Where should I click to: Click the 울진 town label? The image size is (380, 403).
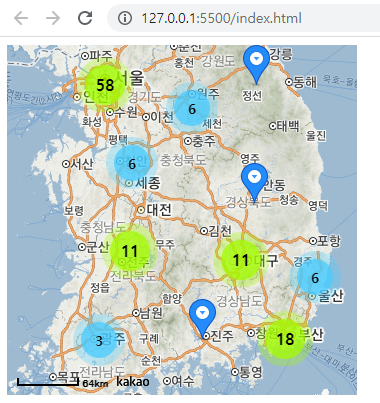point(316,135)
